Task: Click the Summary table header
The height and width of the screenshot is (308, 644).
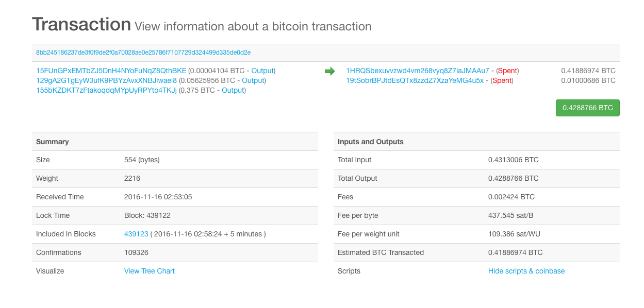Action: click(175, 142)
